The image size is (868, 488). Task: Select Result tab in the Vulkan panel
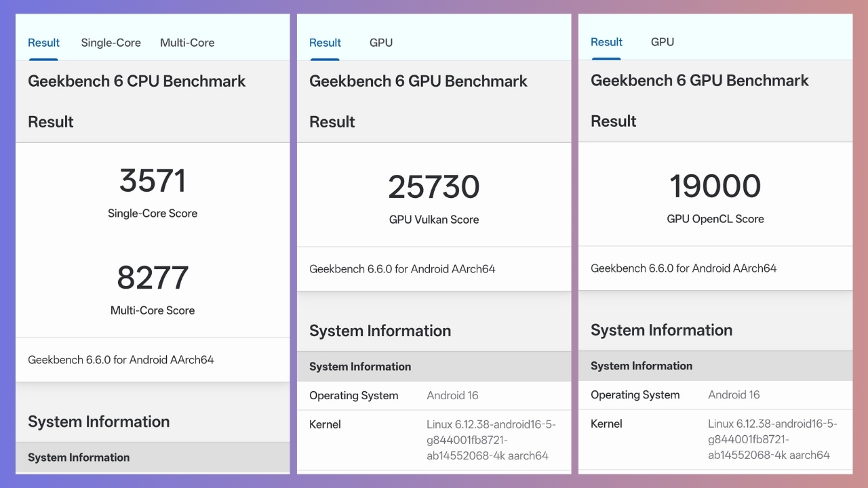(x=325, y=43)
